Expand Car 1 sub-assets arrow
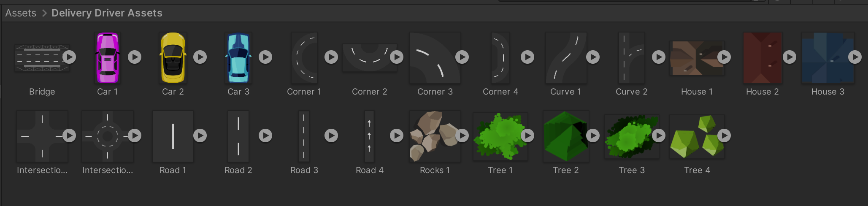The image size is (868, 206). click(135, 57)
